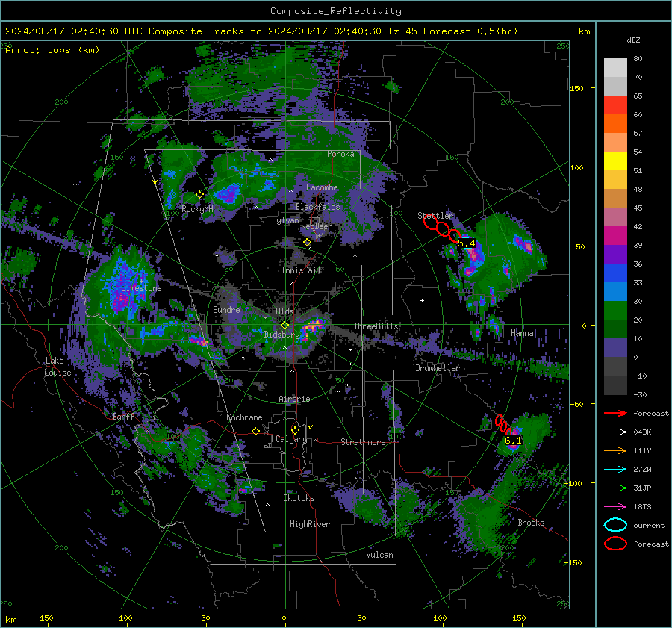672x628 pixels.
Task: Click the white 04DK arrow in legend
Action: pyautogui.click(x=615, y=432)
